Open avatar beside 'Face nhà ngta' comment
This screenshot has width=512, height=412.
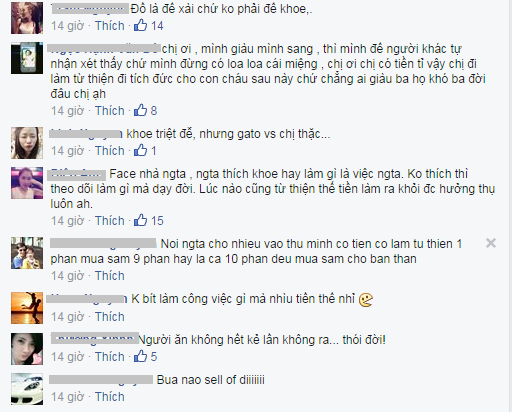pos(27,183)
